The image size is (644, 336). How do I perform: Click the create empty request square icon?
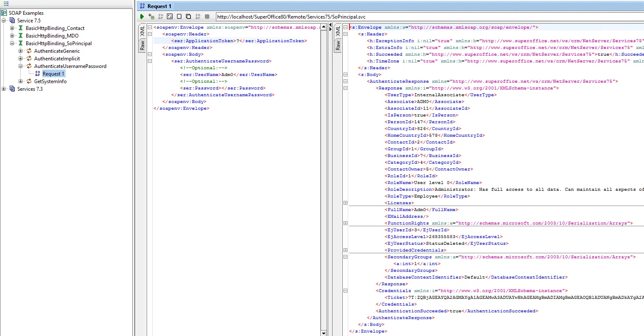(179, 16)
